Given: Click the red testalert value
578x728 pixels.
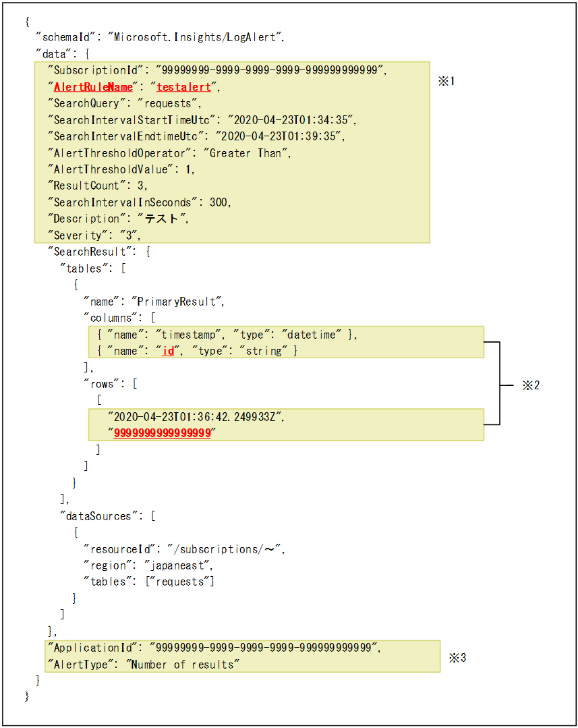Looking at the screenshot, I should pyautogui.click(x=184, y=87).
